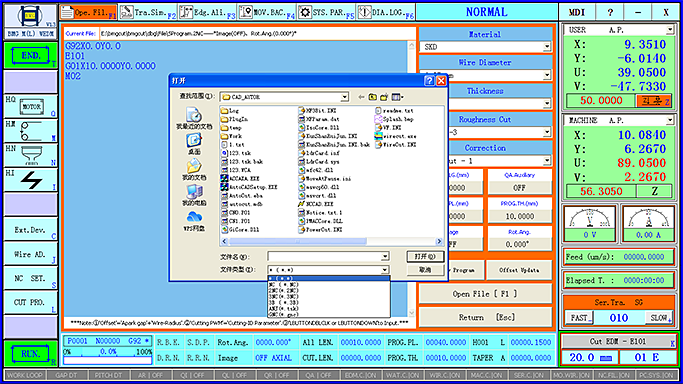Viewport: 683px width, 384px height.
Task: Open the view menu icon in dialog
Action: click(x=397, y=97)
